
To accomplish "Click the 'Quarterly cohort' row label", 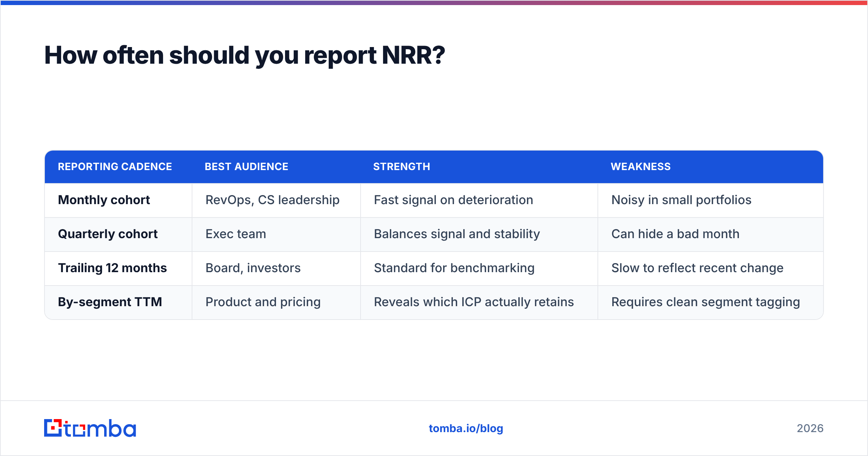I will click(108, 234).
